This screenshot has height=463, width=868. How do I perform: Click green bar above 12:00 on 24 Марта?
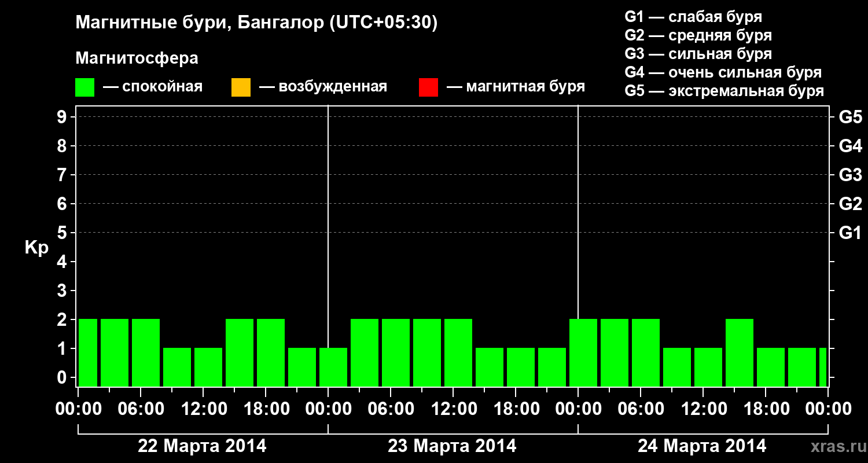click(x=708, y=367)
